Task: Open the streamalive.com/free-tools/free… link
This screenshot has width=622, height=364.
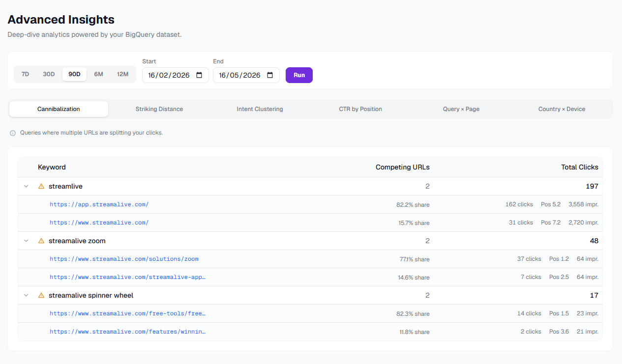Action: [127, 313]
